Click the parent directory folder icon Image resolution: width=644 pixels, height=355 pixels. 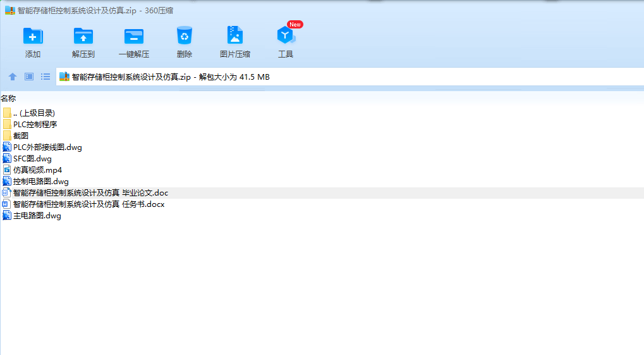click(7, 113)
